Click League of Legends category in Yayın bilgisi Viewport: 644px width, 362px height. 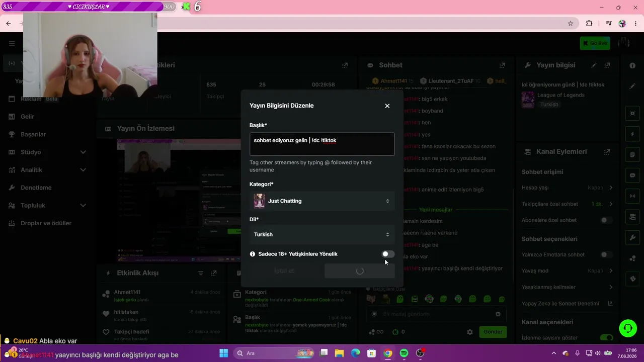(560, 95)
